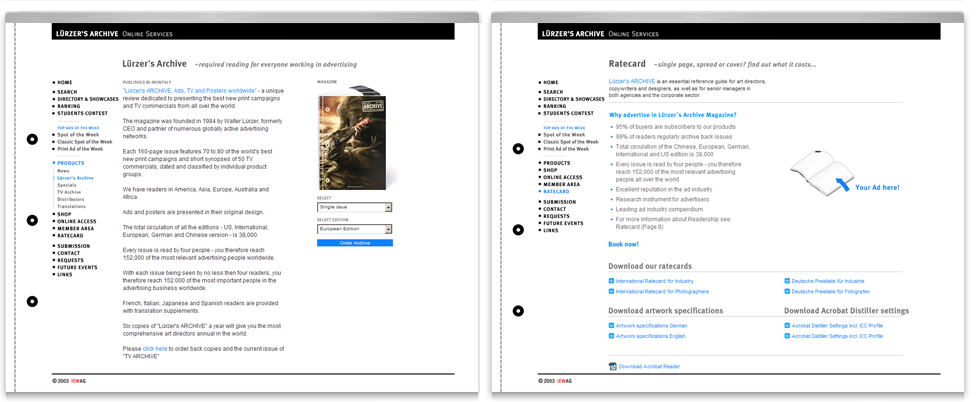Open Artwork specifications German link
976x402 pixels.
pyautogui.click(x=651, y=325)
